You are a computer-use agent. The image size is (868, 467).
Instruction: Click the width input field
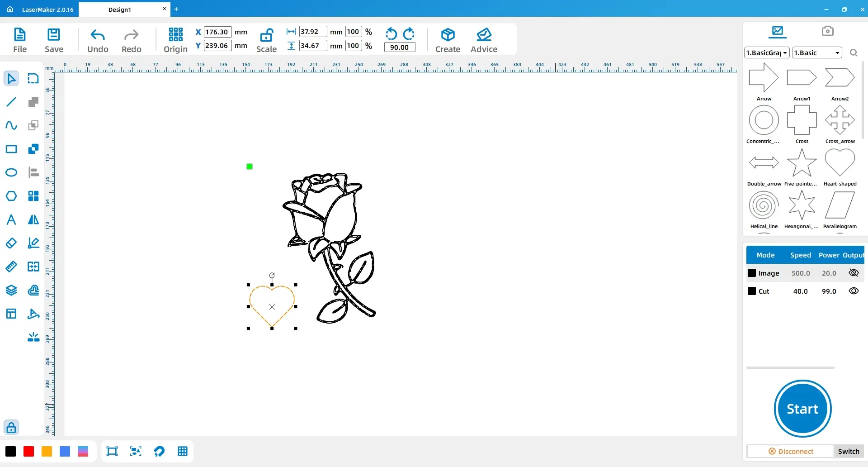point(313,31)
